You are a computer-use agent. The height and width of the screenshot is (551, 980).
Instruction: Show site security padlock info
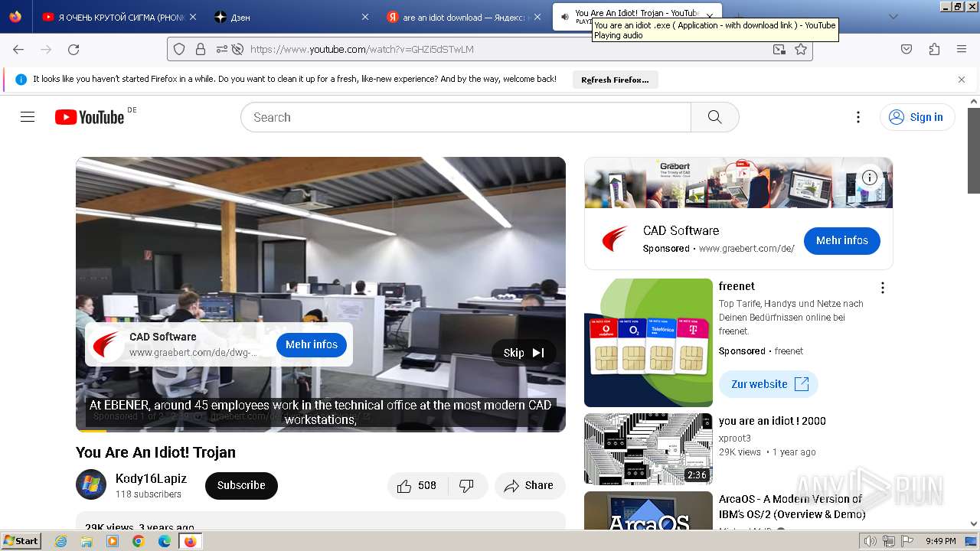pyautogui.click(x=201, y=49)
